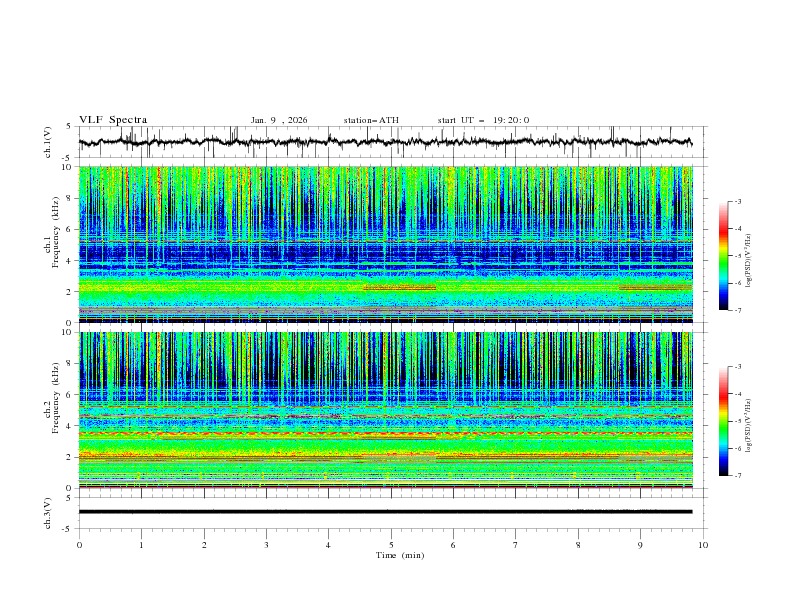
Task: Click the upper colorbar beside ch.1 spectrogram
Action: (723, 255)
